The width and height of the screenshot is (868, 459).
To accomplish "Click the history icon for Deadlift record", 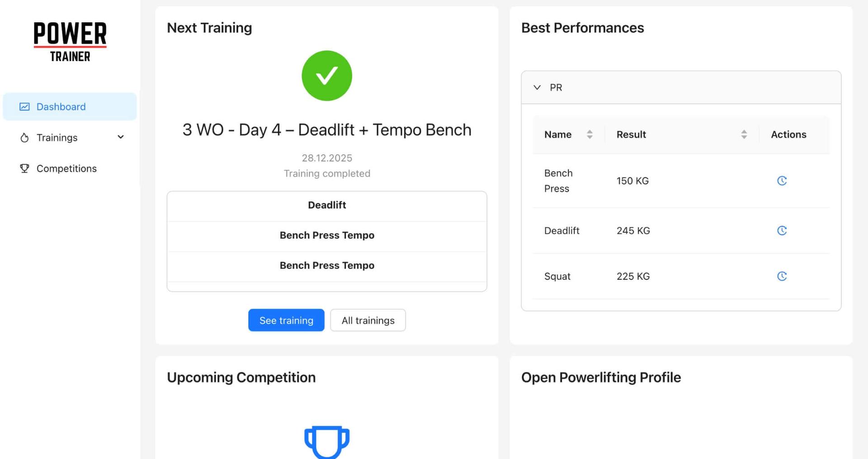I will 783,231.
